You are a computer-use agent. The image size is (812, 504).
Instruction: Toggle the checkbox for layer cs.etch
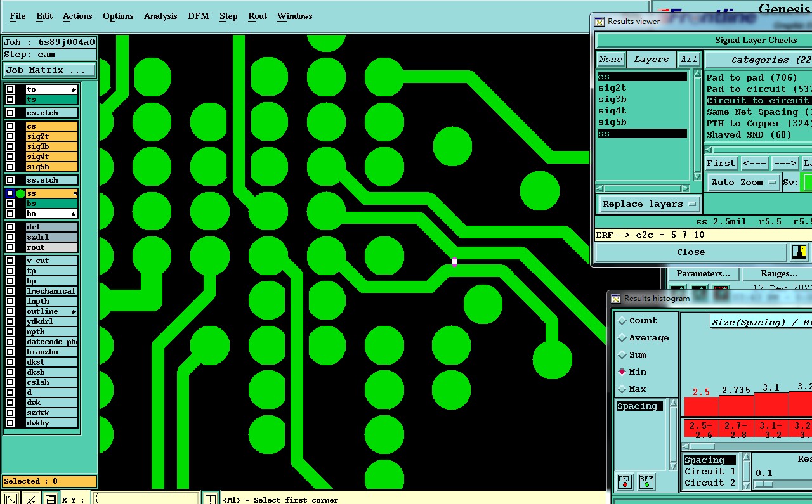coord(10,113)
